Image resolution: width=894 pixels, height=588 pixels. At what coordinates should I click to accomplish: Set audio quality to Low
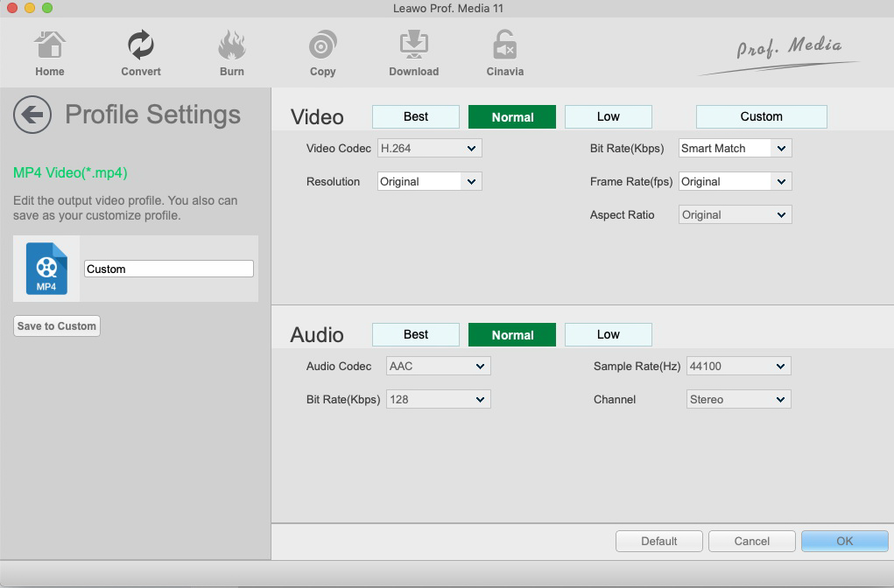[x=609, y=334]
